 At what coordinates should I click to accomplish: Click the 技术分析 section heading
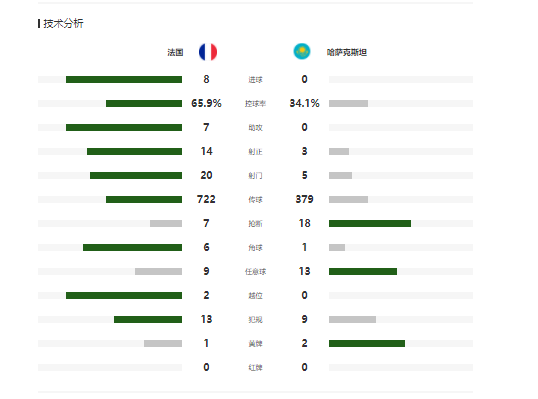pyautogui.click(x=63, y=23)
